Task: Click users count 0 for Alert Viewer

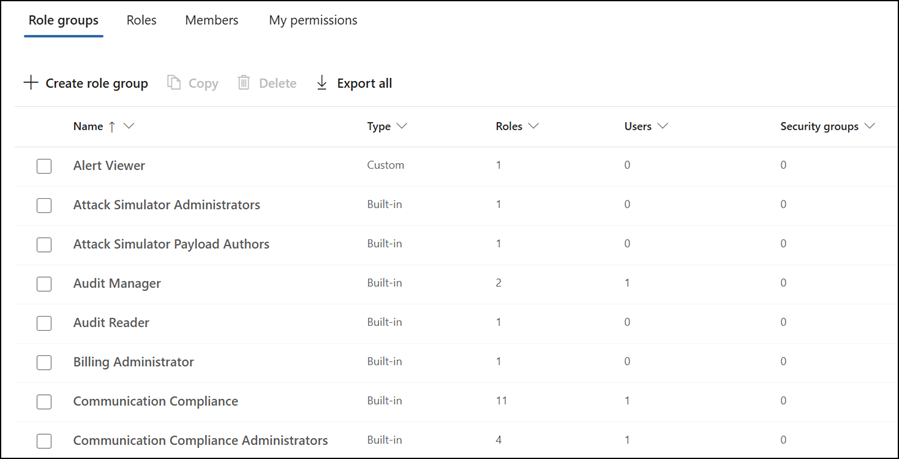Action: click(x=627, y=165)
